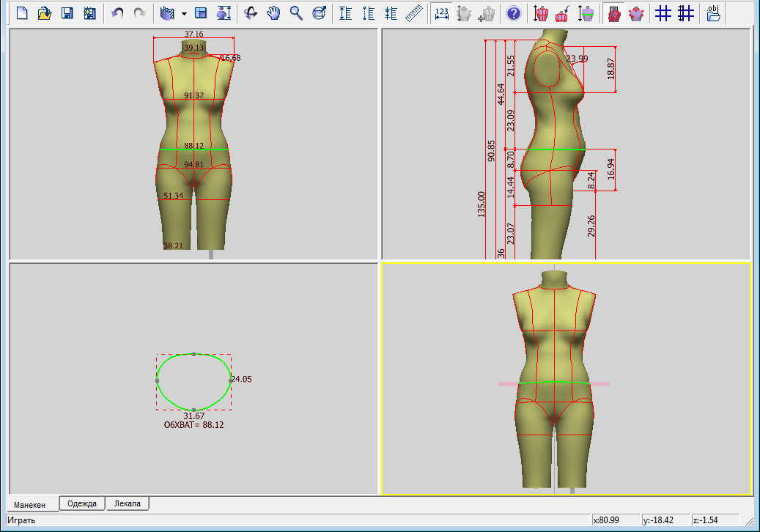Switch to the Лекала tab
This screenshot has height=532, width=760.
128,503
